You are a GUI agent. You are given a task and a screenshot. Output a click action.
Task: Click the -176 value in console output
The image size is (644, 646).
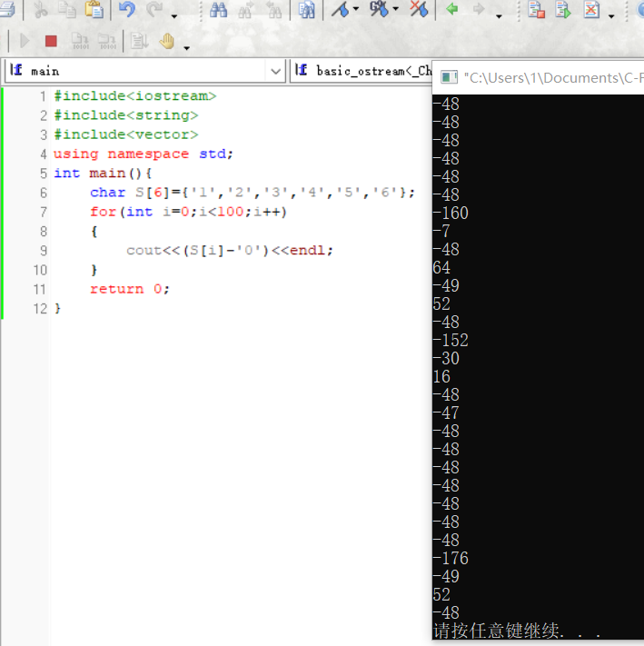451,558
